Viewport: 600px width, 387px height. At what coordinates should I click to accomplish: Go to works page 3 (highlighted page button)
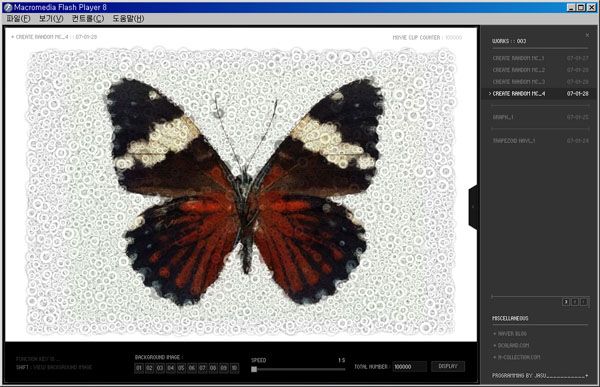[566, 302]
